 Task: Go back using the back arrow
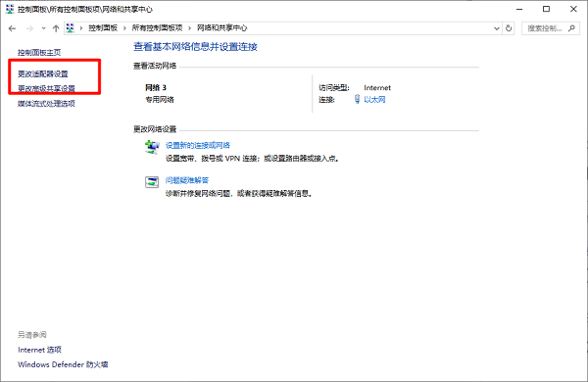coord(12,28)
